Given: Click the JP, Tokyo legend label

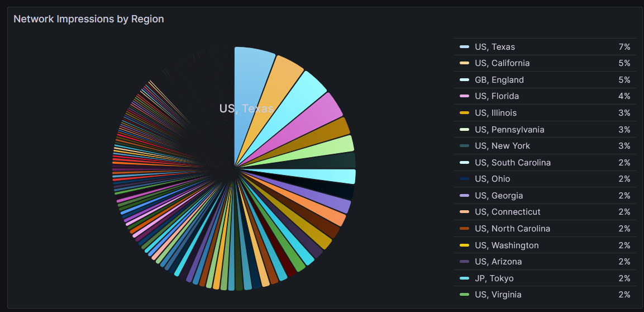Looking at the screenshot, I should pyautogui.click(x=494, y=278).
